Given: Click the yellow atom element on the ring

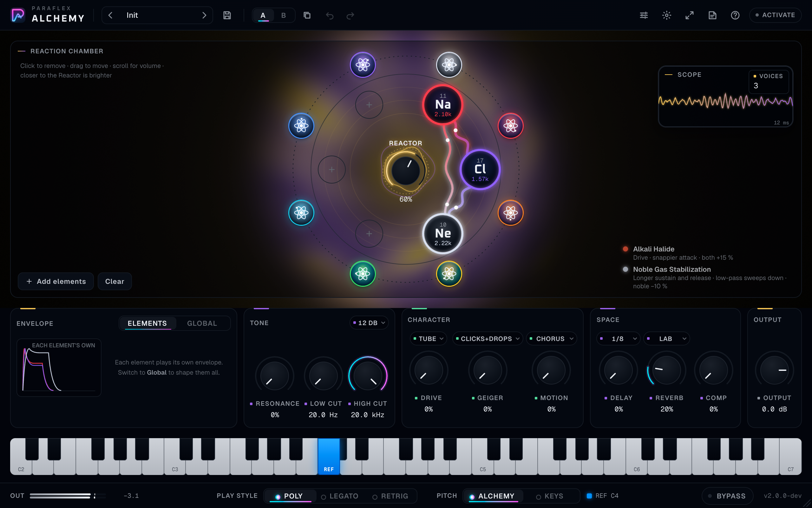Looking at the screenshot, I should point(449,273).
